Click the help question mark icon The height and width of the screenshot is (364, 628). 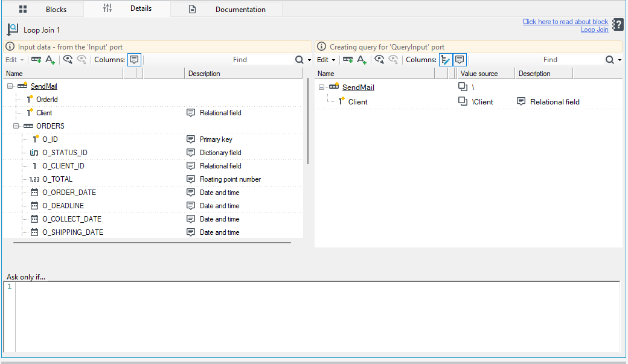[618, 24]
